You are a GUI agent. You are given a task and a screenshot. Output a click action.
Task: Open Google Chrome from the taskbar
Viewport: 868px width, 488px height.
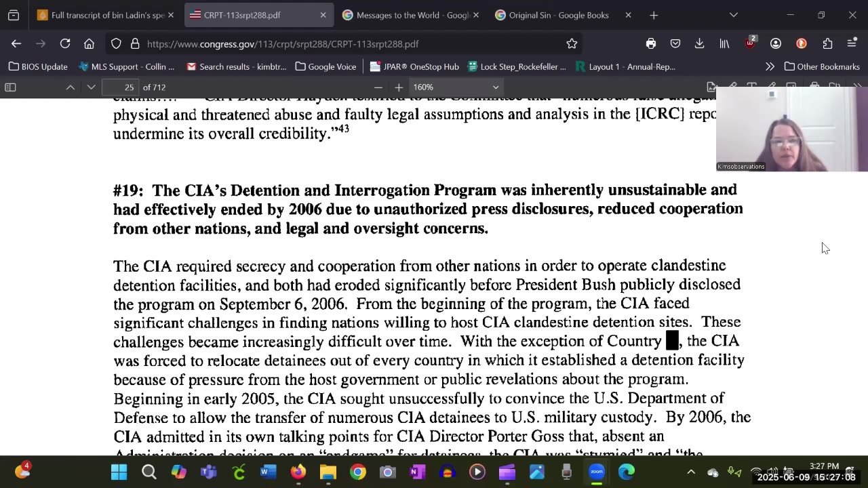point(358,472)
